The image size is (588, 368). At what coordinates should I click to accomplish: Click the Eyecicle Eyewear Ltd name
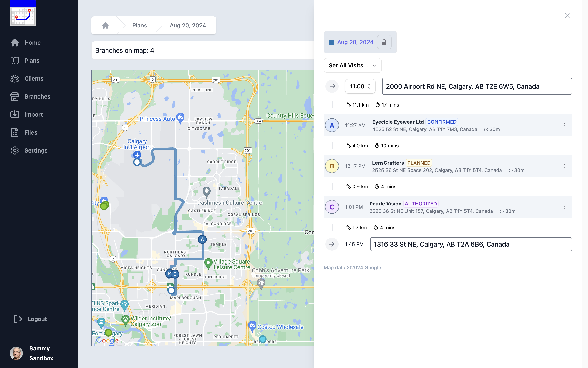coord(398,122)
